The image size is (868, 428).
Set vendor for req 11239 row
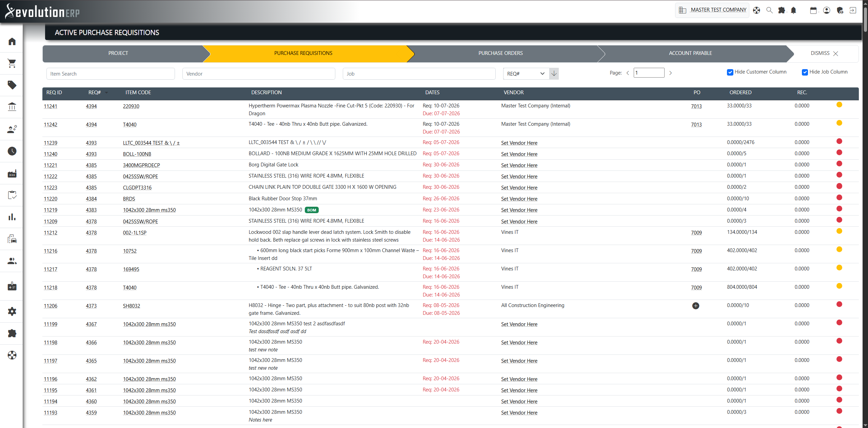pyautogui.click(x=519, y=143)
